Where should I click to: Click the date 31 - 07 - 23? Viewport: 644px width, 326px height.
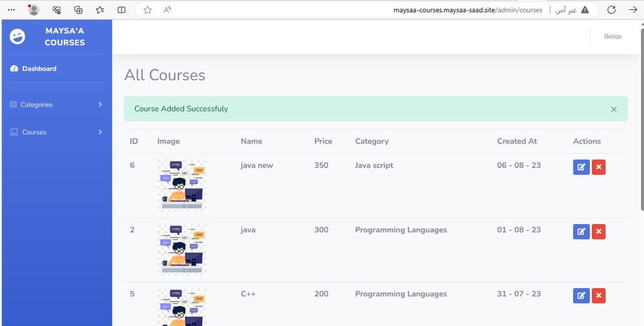point(519,294)
